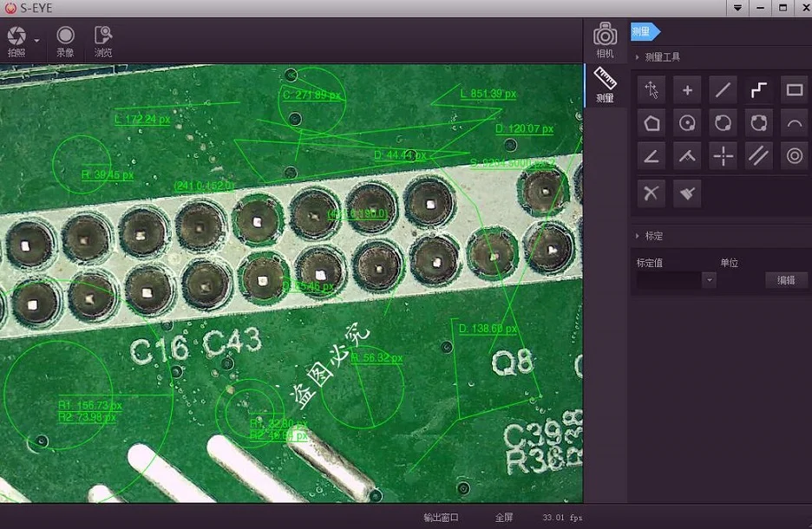Select the move/pointer selection tool

coord(652,90)
